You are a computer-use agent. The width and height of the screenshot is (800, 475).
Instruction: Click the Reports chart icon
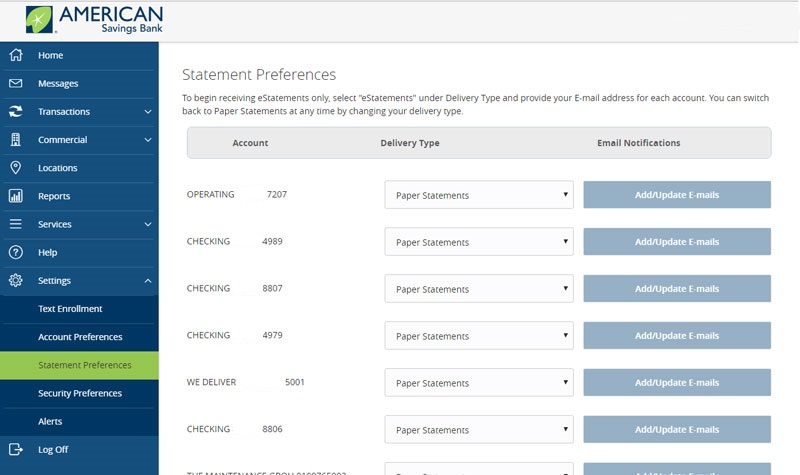pyautogui.click(x=16, y=196)
